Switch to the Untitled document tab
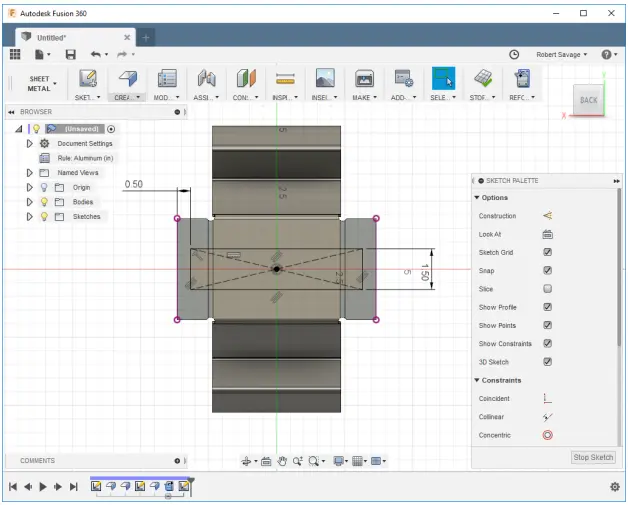The width and height of the screenshot is (628, 505). coord(76,38)
